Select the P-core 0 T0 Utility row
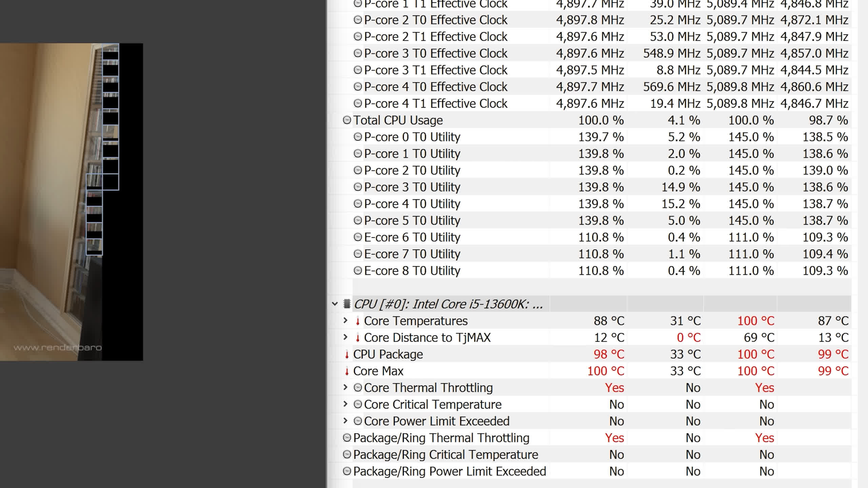 coord(412,137)
